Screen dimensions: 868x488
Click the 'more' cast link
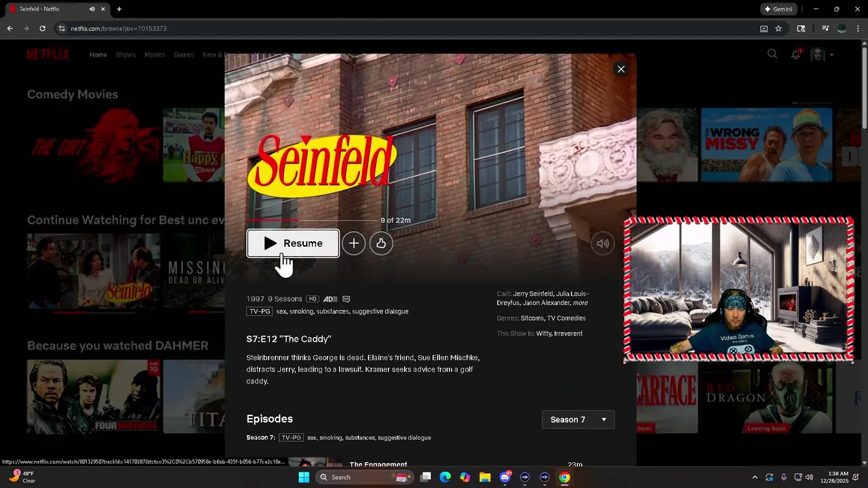[x=580, y=303]
